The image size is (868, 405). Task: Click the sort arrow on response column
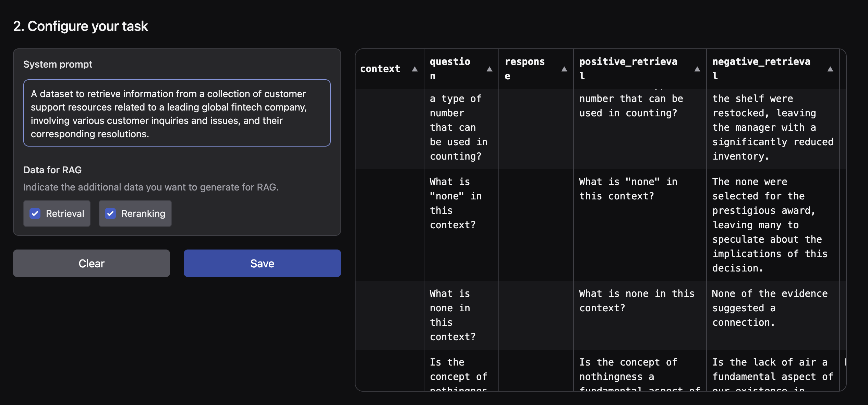(564, 69)
